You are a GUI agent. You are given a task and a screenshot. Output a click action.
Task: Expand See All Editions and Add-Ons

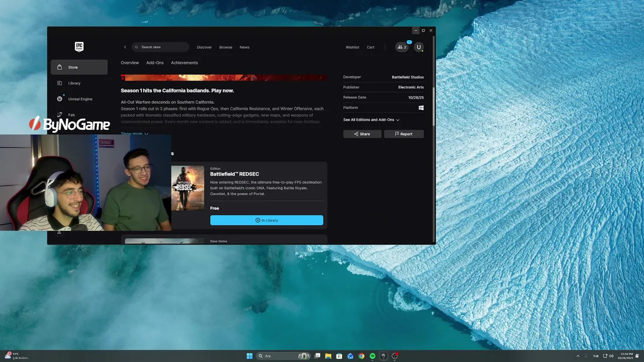tap(371, 120)
